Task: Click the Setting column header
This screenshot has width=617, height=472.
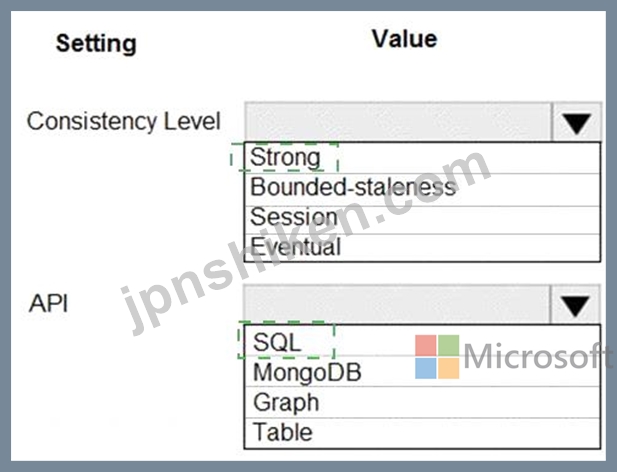Action: (96, 44)
